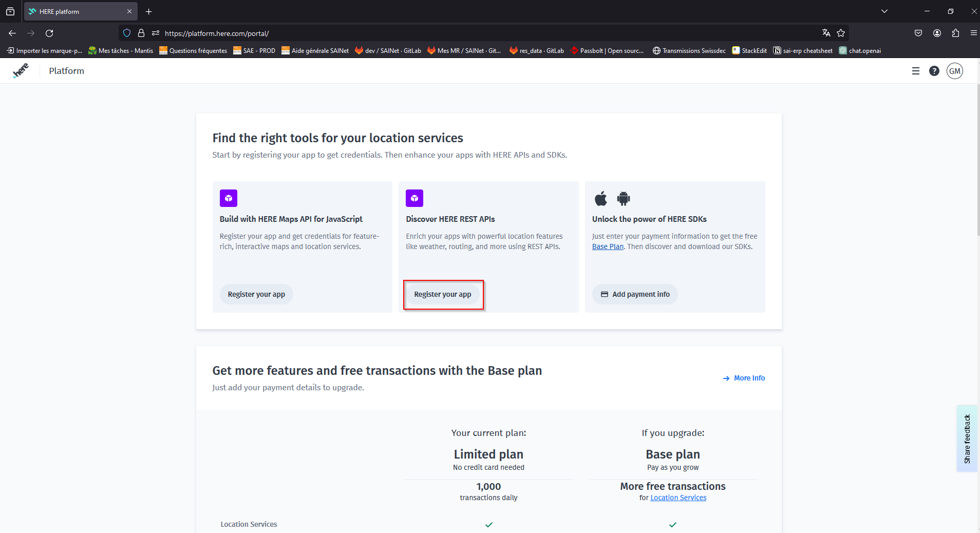Click the translate page icon

click(826, 33)
